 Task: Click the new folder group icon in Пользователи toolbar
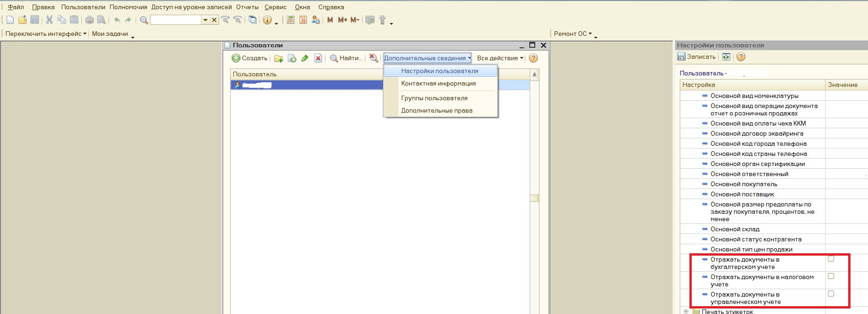278,58
